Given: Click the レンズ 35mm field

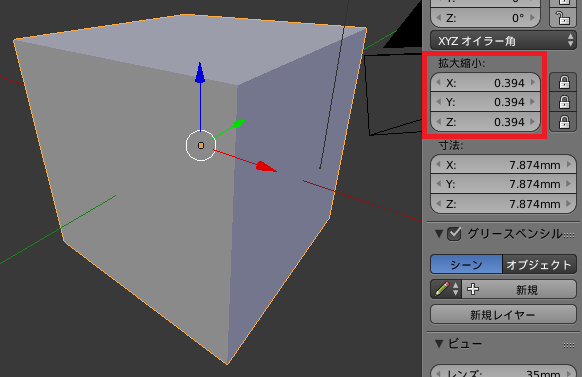Looking at the screenshot, I should click(x=503, y=371).
